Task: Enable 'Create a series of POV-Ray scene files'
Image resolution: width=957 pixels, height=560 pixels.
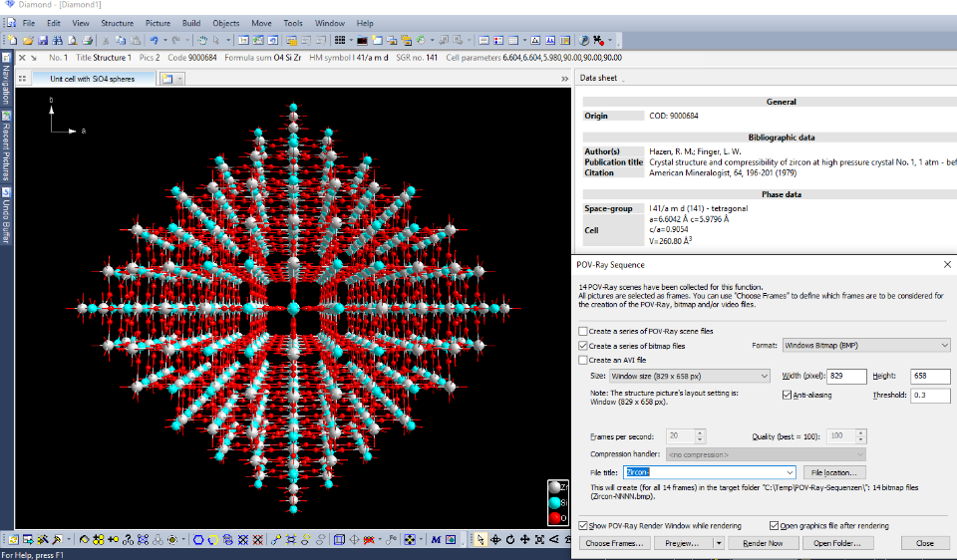Action: tap(583, 331)
